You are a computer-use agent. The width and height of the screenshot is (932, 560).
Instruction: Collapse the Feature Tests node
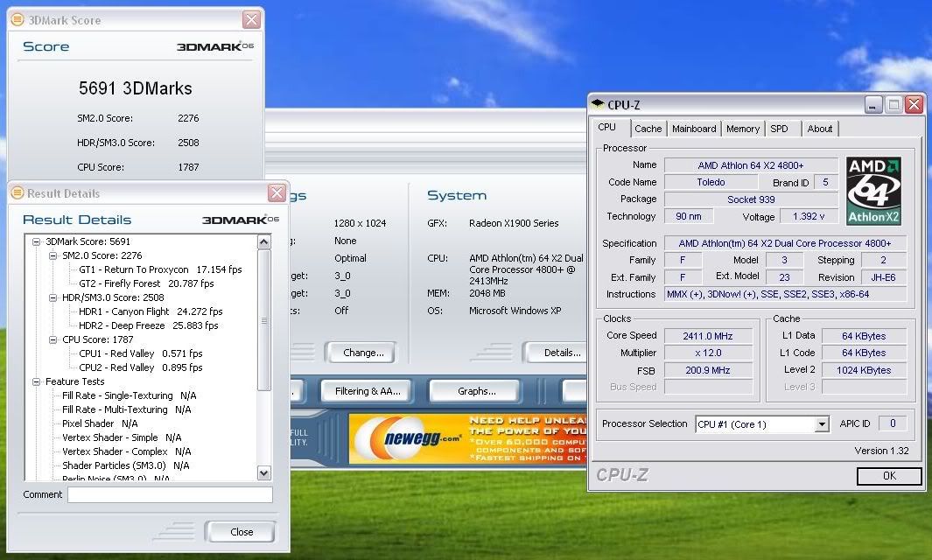click(36, 381)
